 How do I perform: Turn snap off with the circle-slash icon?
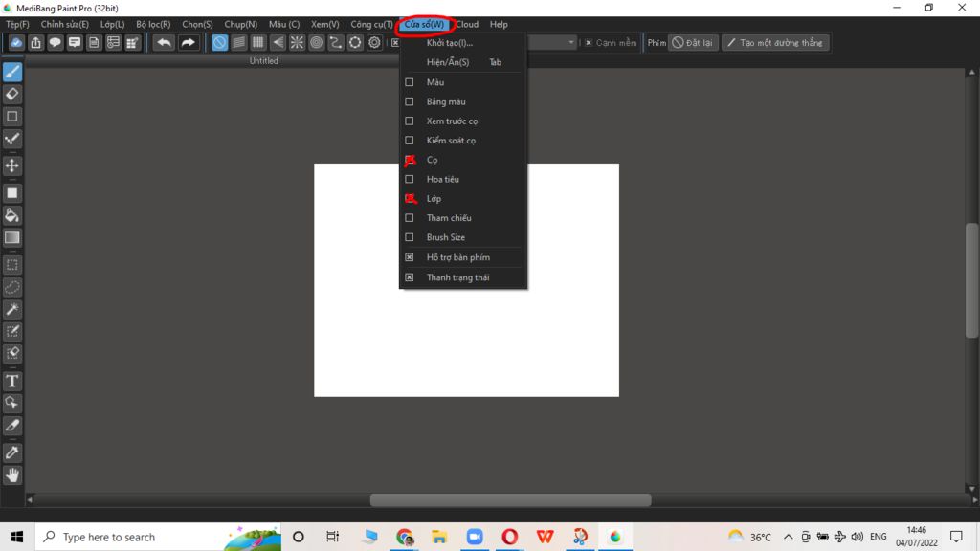click(219, 42)
